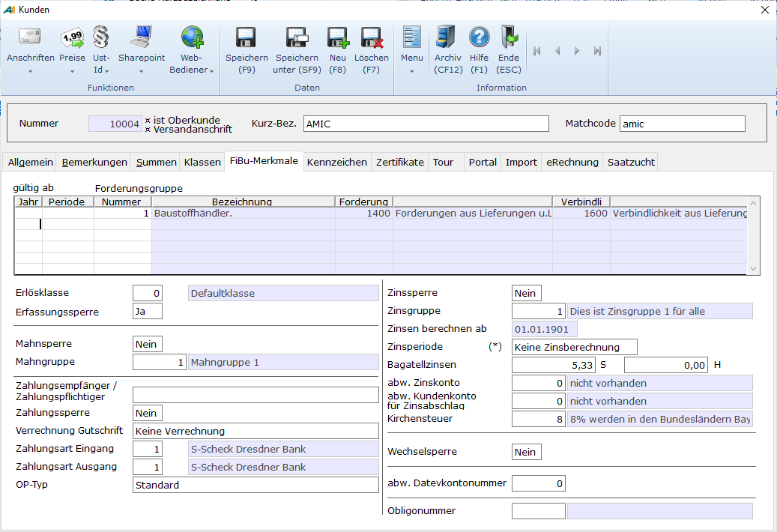Open the OP-Typ Standard combo box
The image size is (777, 532).
pos(256,485)
